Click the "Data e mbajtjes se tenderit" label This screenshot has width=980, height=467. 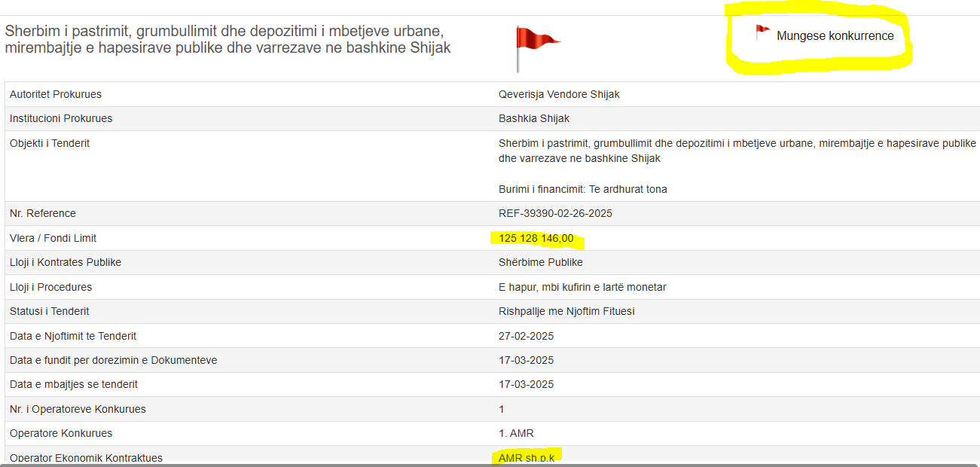click(x=74, y=384)
